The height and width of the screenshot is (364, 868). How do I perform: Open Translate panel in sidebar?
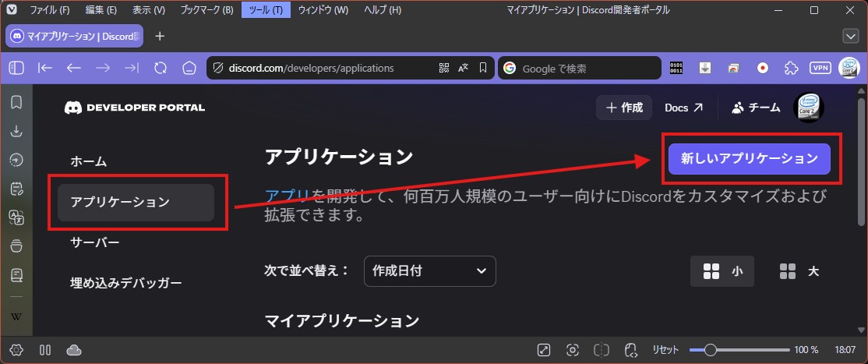[x=16, y=217]
